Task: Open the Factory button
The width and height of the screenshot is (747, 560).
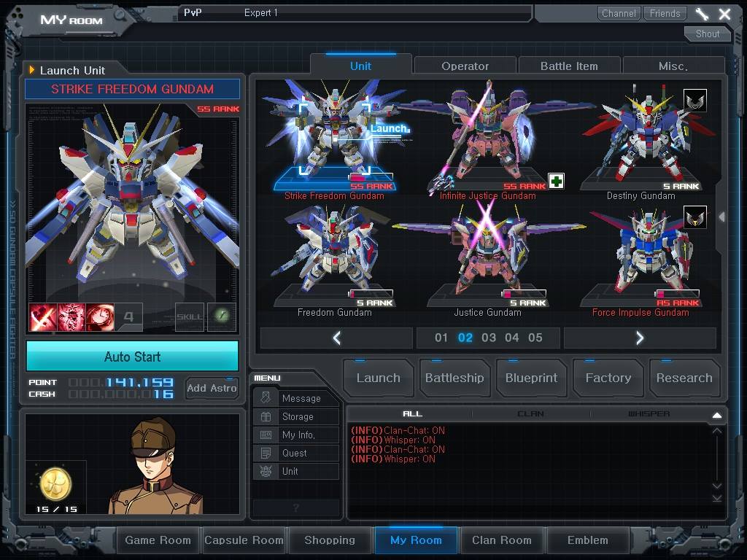Action: [608, 378]
